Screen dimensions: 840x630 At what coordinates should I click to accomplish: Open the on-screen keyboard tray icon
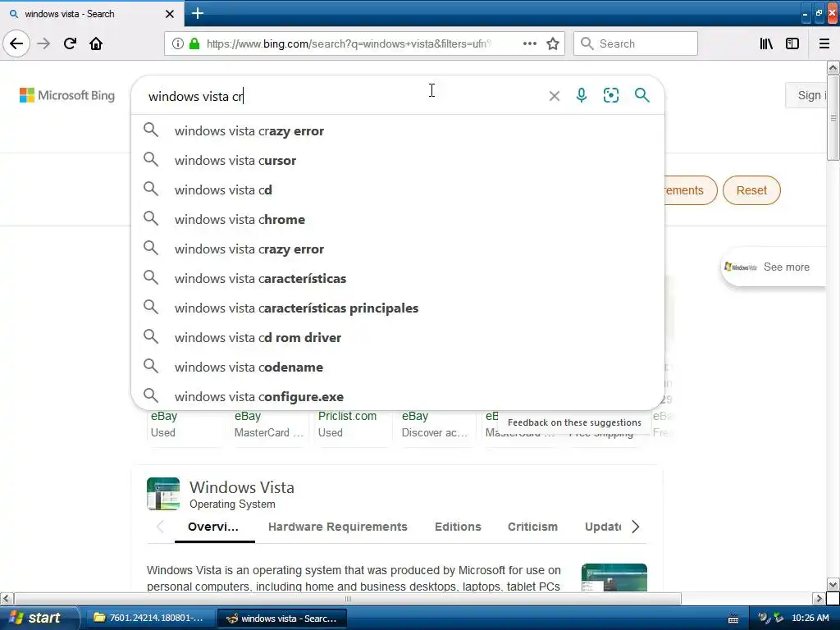pos(733,619)
